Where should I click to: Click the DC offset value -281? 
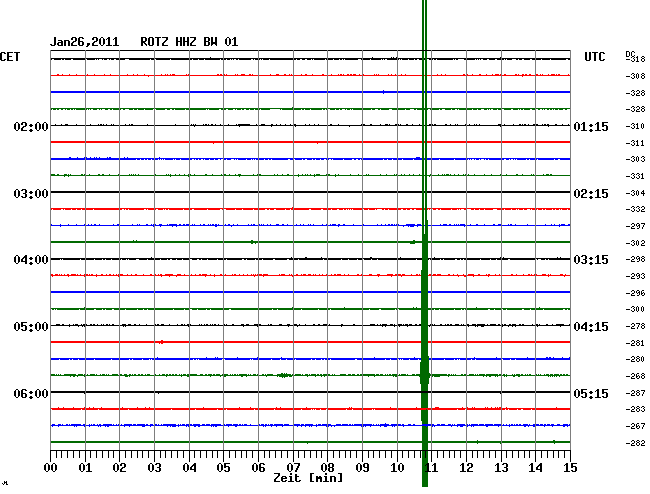pyautogui.click(x=635, y=343)
